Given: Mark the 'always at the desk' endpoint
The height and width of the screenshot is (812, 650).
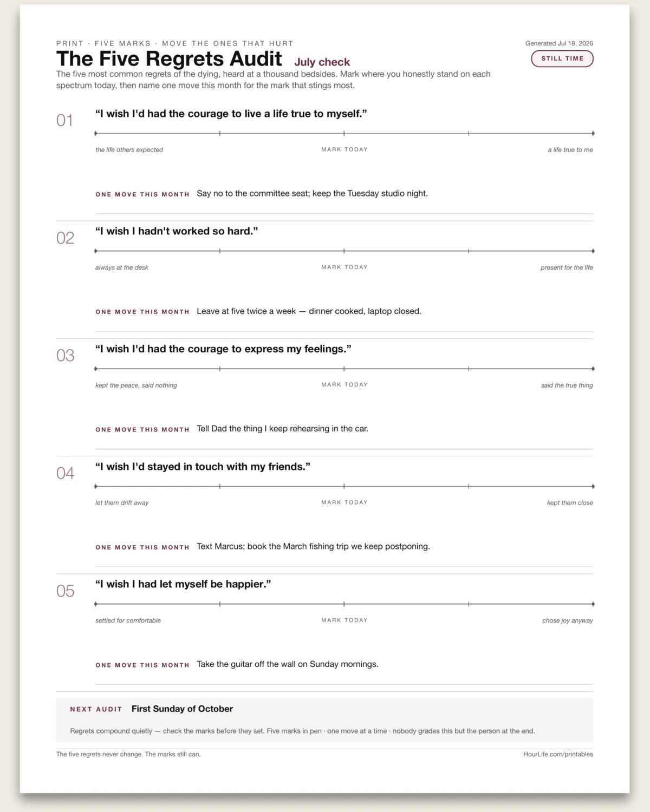Looking at the screenshot, I should point(96,251).
